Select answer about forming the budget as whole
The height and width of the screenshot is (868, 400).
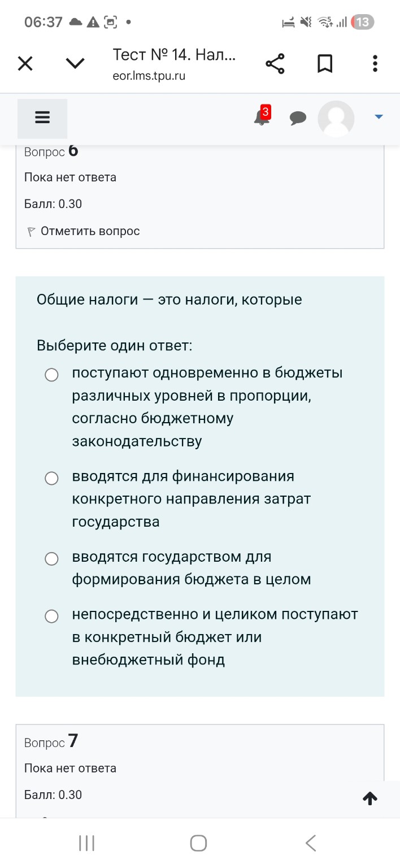click(x=51, y=558)
